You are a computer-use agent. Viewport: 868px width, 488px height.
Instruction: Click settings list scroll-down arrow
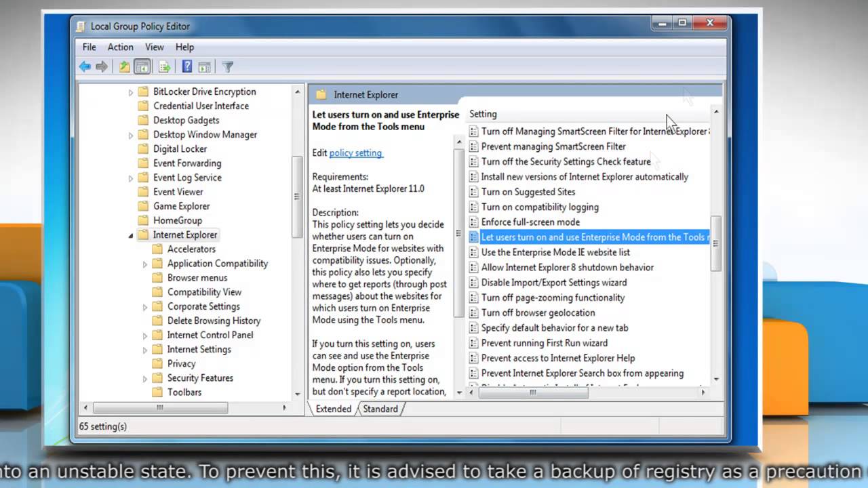[716, 380]
